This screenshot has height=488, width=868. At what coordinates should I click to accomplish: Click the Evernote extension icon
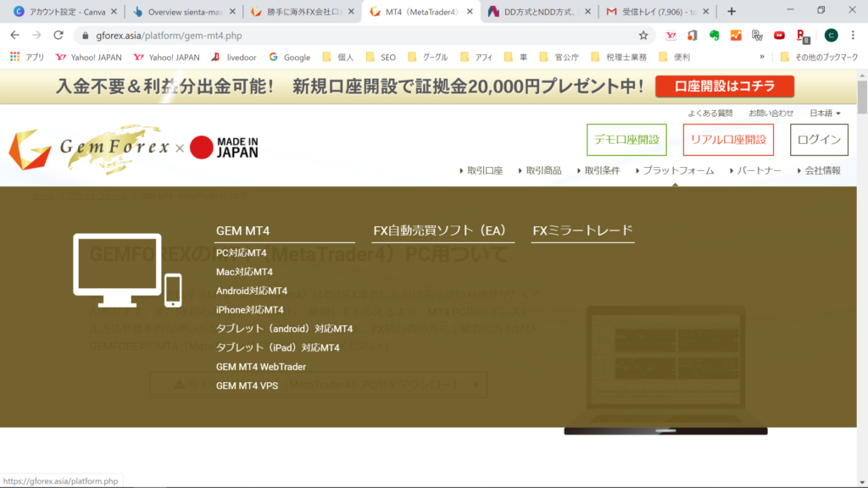pos(715,36)
